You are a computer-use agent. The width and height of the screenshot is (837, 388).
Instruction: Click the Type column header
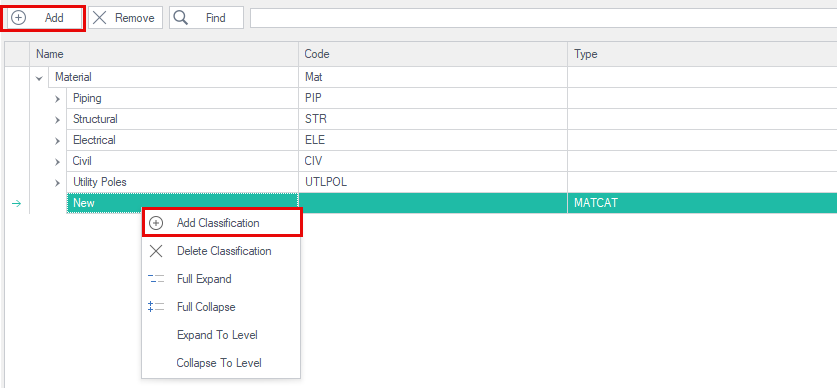[x=702, y=54]
